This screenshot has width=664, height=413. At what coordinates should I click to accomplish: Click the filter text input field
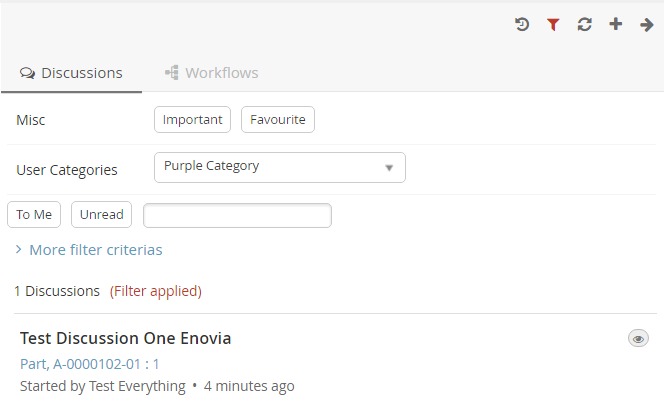click(x=237, y=215)
